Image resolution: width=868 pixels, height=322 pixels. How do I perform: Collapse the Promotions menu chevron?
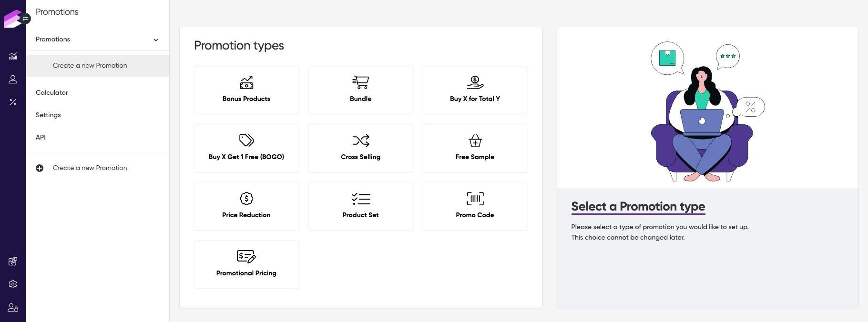click(x=156, y=40)
